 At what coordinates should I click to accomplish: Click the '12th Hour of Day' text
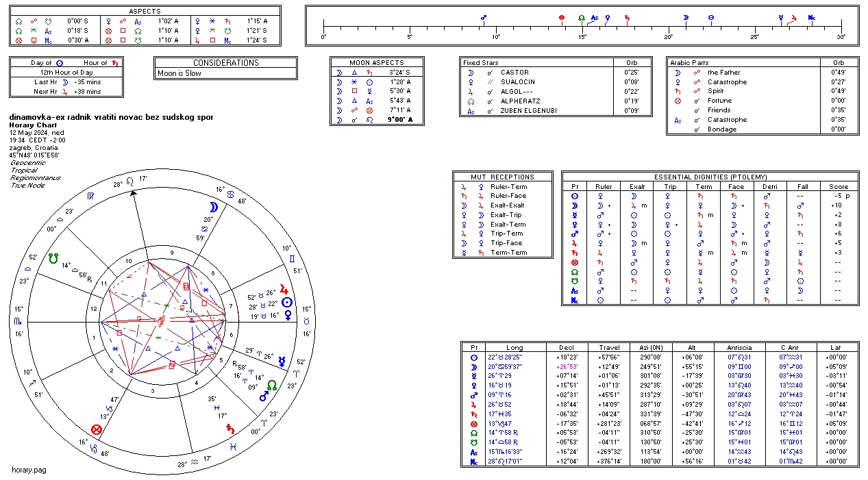pos(66,72)
